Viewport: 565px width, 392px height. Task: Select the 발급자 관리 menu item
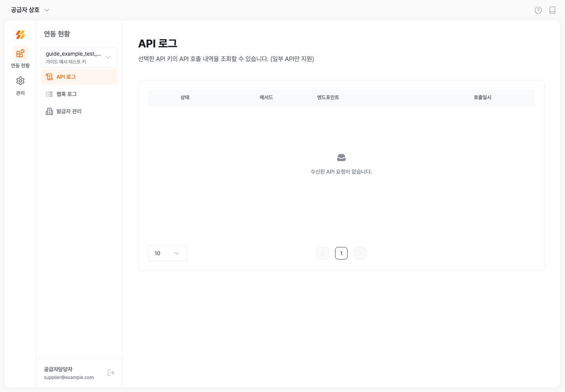click(79, 111)
